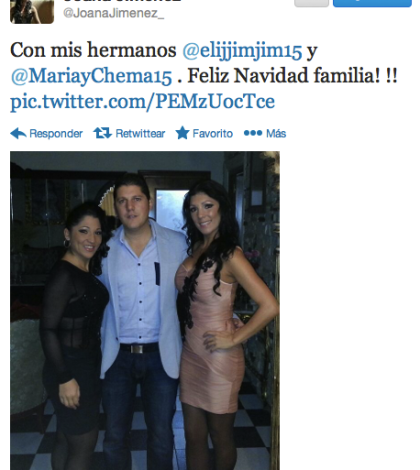
Task: Click the blue follow button at top
Action: [x=372, y=3]
